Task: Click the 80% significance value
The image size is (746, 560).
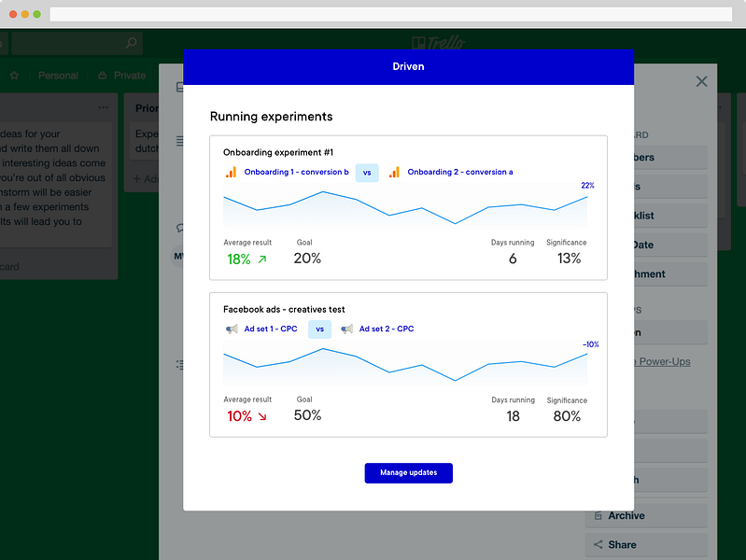Action: point(567,416)
